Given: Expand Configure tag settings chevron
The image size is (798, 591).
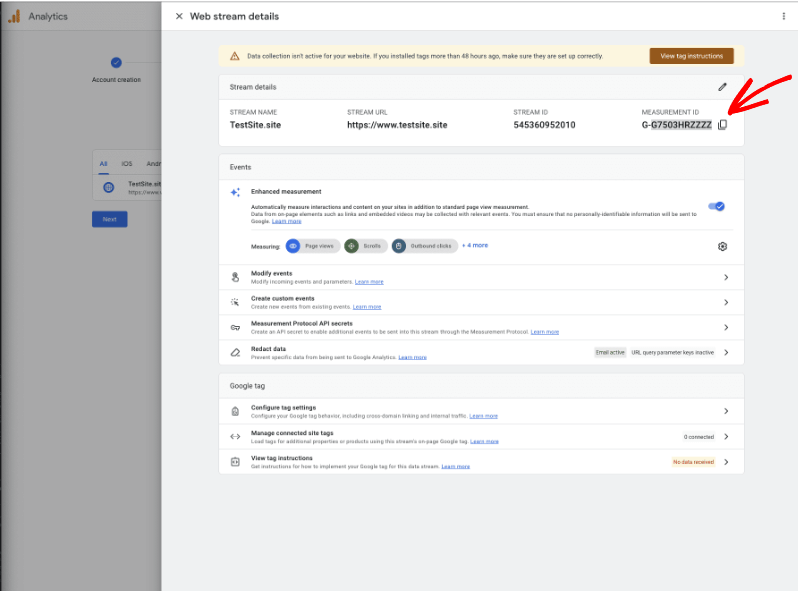Looking at the screenshot, I should (726, 411).
